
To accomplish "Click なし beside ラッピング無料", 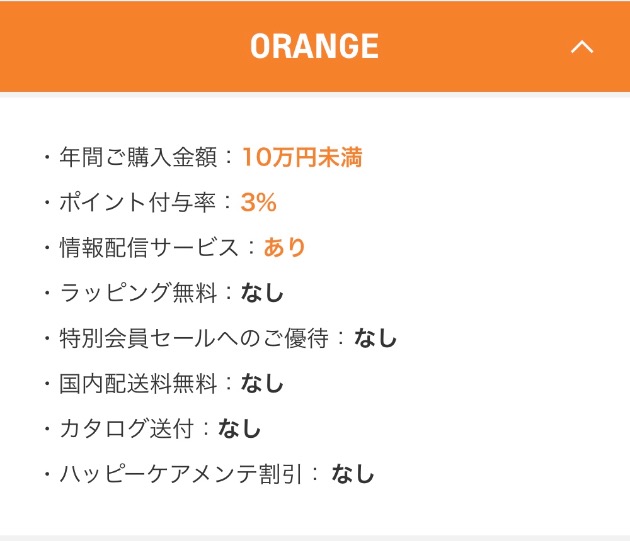I will [262, 292].
